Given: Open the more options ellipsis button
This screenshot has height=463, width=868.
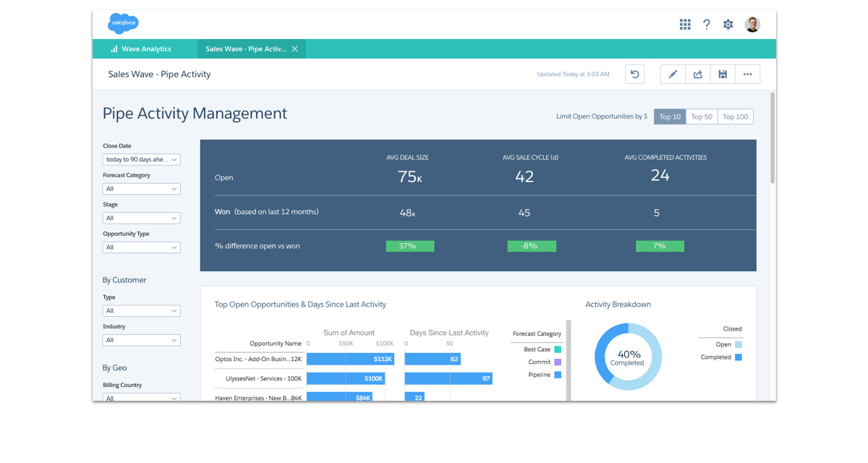Looking at the screenshot, I should (747, 74).
